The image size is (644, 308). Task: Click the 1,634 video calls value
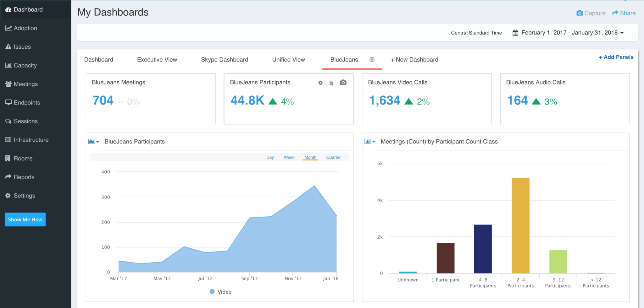click(x=384, y=101)
